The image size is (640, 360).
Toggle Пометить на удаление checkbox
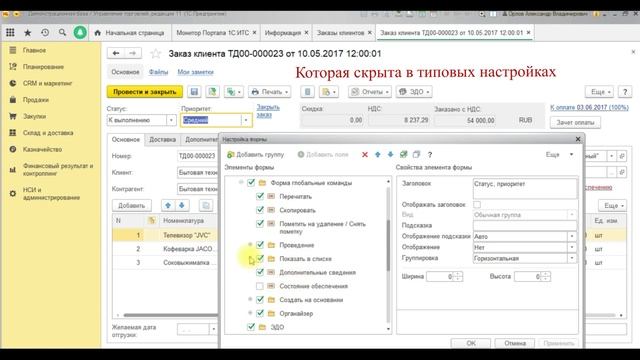pos(260,224)
